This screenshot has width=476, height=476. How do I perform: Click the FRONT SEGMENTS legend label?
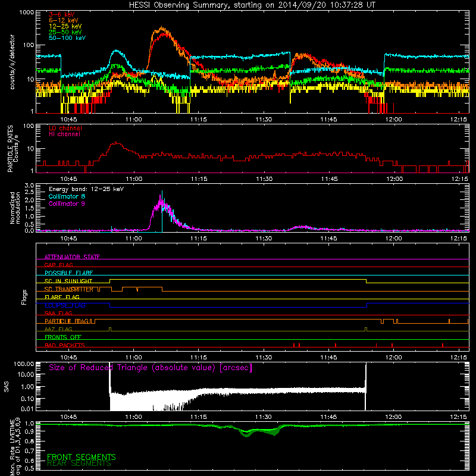(82, 457)
